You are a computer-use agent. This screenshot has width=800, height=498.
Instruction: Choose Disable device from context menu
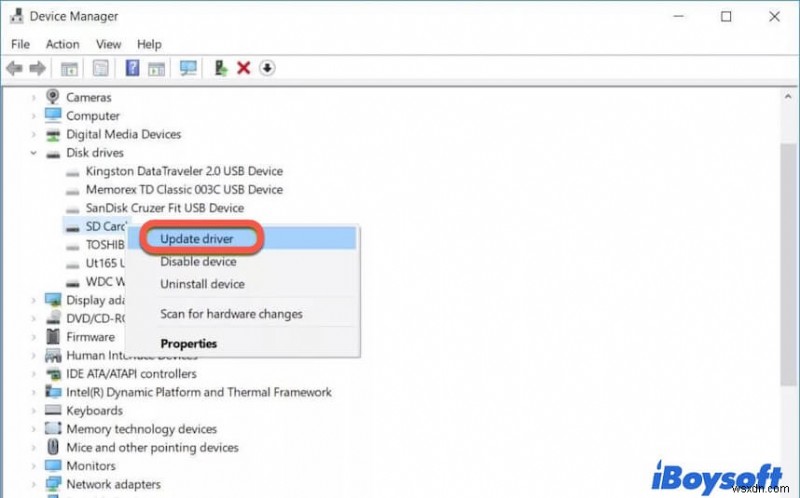(242, 261)
